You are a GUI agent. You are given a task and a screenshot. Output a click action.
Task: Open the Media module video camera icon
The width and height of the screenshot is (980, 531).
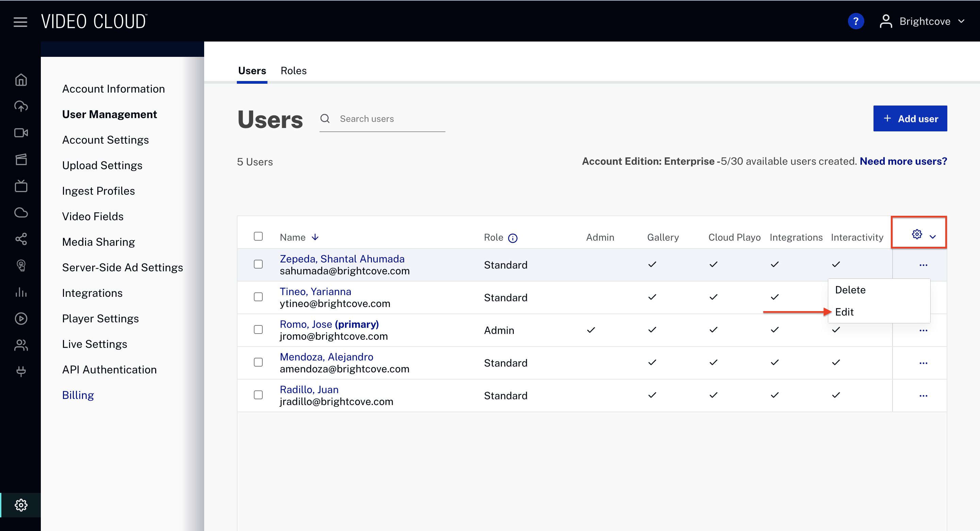[x=21, y=133]
